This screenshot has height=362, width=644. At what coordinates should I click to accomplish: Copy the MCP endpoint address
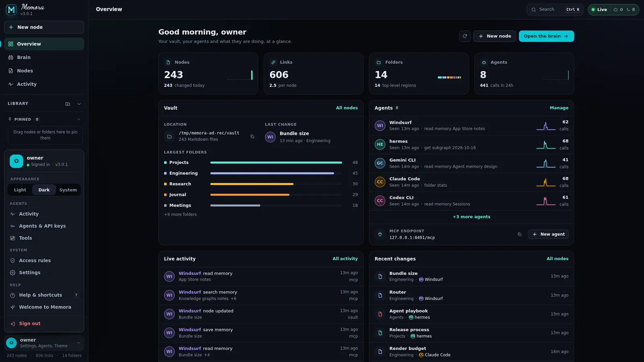(520, 234)
